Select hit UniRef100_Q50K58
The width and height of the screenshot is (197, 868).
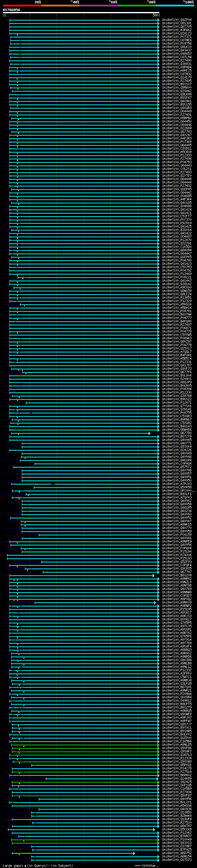(x=177, y=487)
